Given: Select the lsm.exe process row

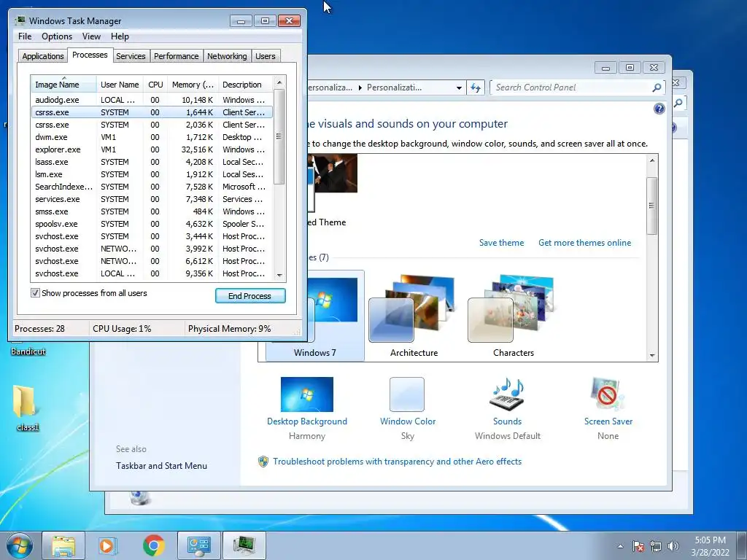Looking at the screenshot, I should pyautogui.click(x=152, y=174).
